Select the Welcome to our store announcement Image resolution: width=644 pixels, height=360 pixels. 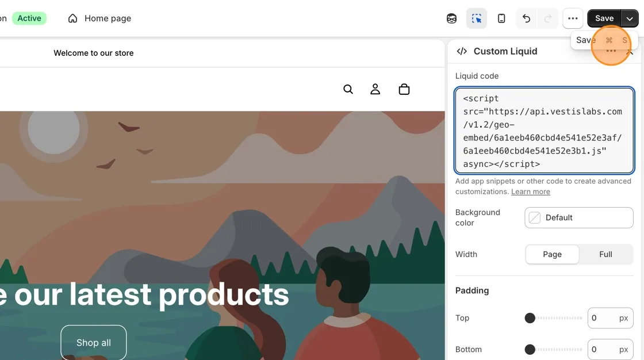click(94, 53)
